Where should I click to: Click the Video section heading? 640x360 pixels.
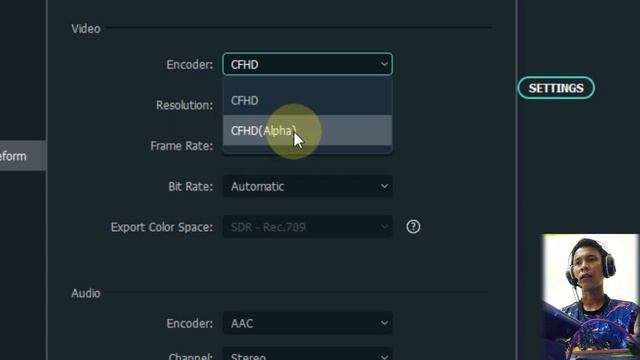click(86, 29)
